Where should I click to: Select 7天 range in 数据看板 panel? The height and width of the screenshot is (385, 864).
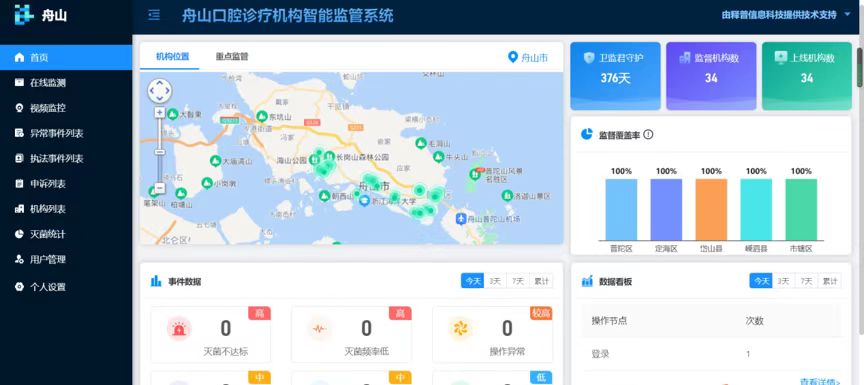click(x=806, y=281)
